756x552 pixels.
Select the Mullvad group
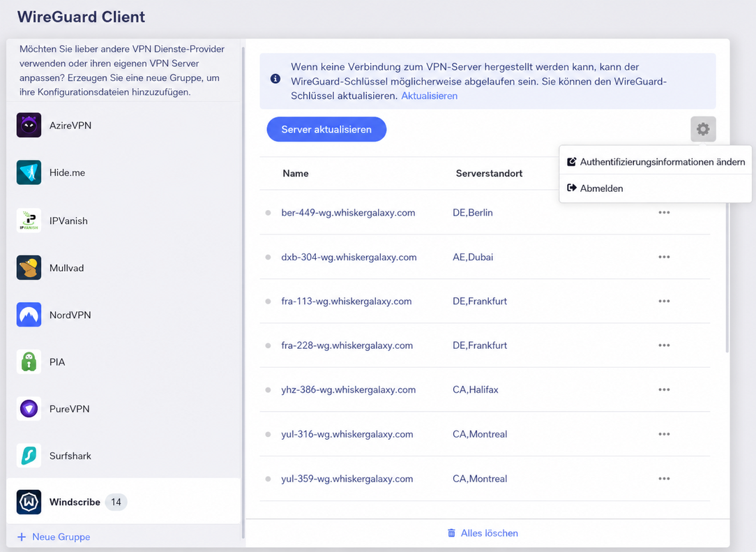[x=123, y=268]
